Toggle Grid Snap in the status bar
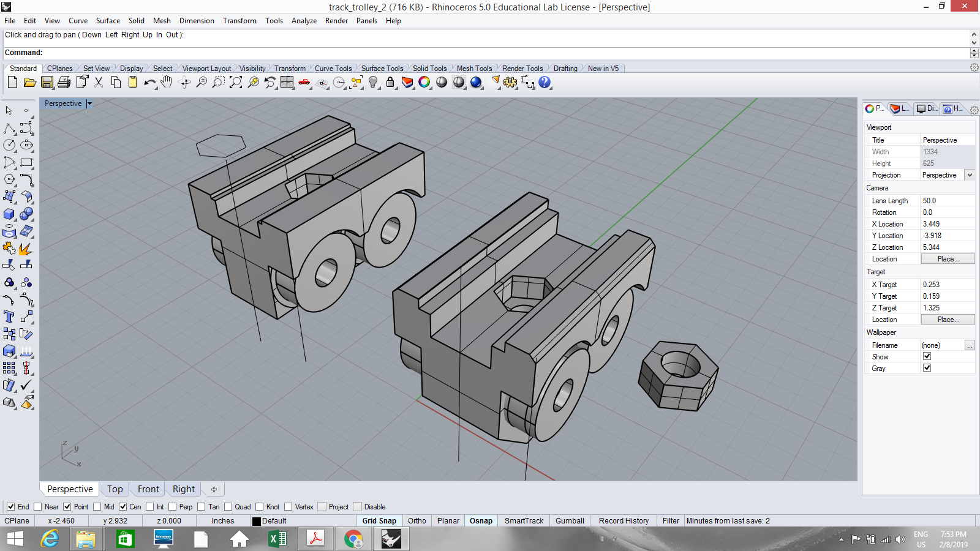 click(x=379, y=521)
